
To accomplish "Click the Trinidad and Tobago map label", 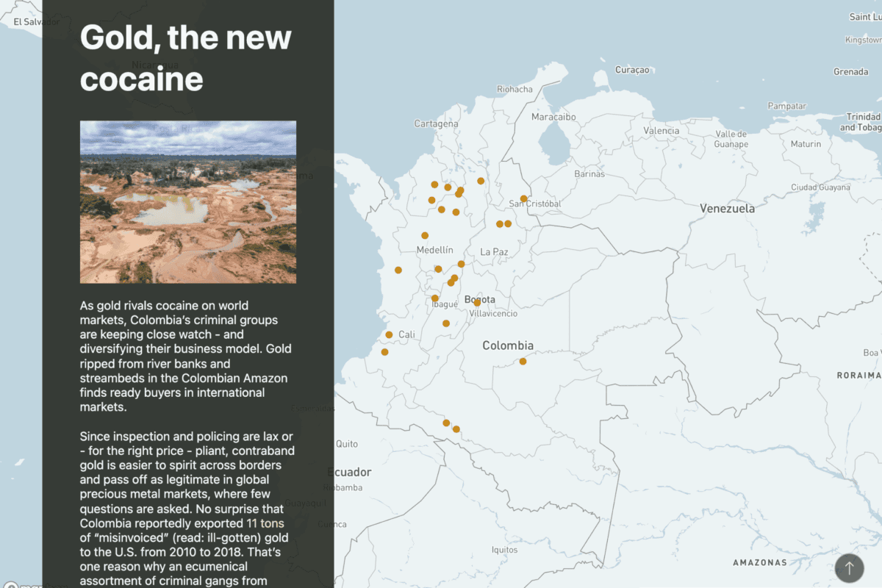I will click(x=860, y=122).
